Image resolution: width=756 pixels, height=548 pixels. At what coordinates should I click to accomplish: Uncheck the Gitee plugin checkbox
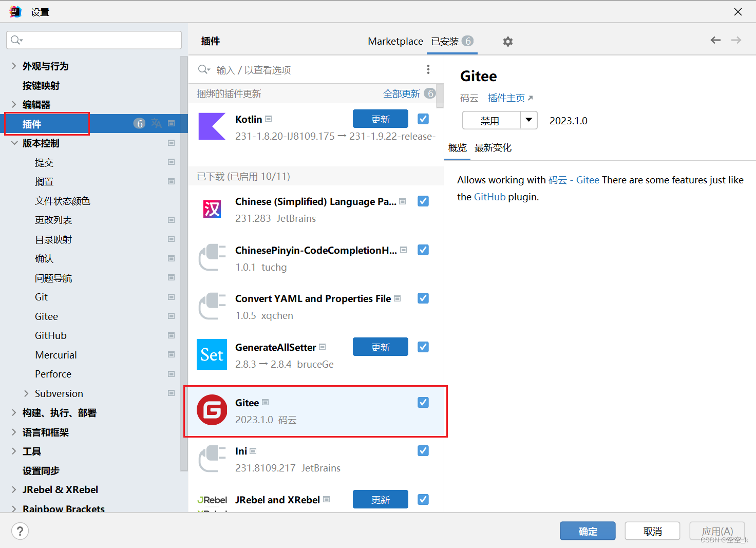click(x=423, y=402)
